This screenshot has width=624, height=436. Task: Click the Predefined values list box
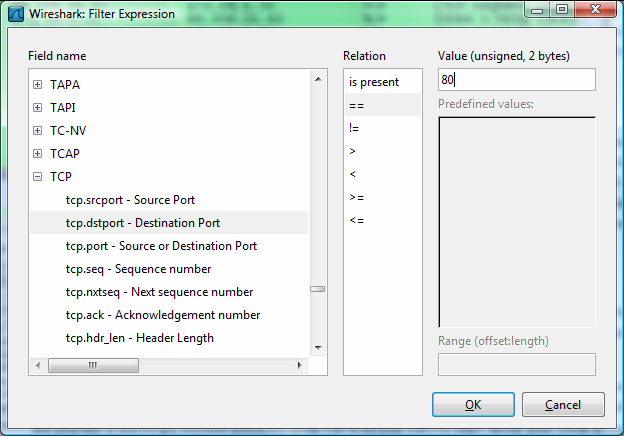(517, 222)
